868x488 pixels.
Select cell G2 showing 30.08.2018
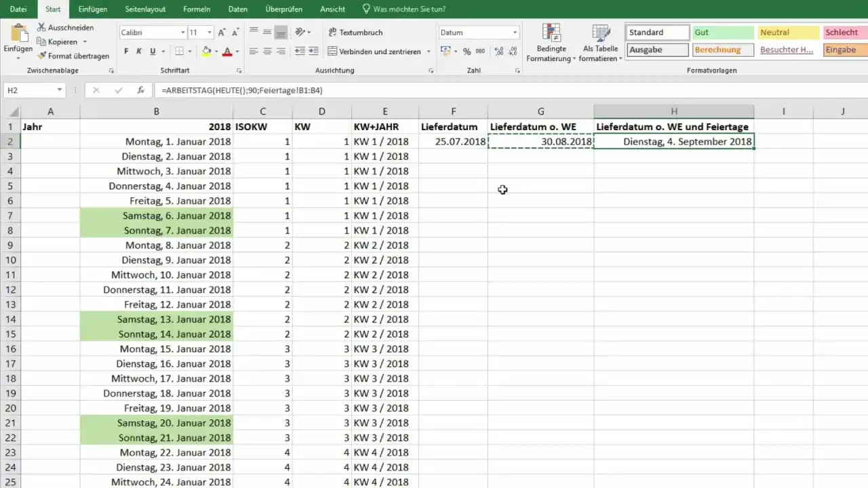pos(540,142)
